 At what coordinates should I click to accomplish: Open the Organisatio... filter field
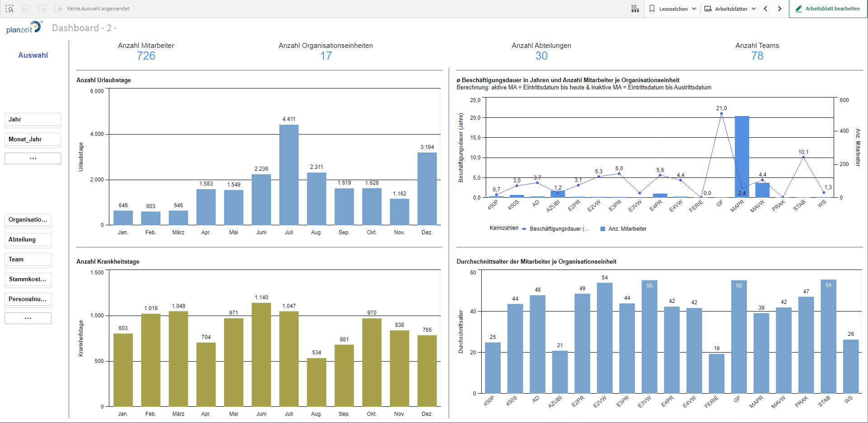coord(28,220)
